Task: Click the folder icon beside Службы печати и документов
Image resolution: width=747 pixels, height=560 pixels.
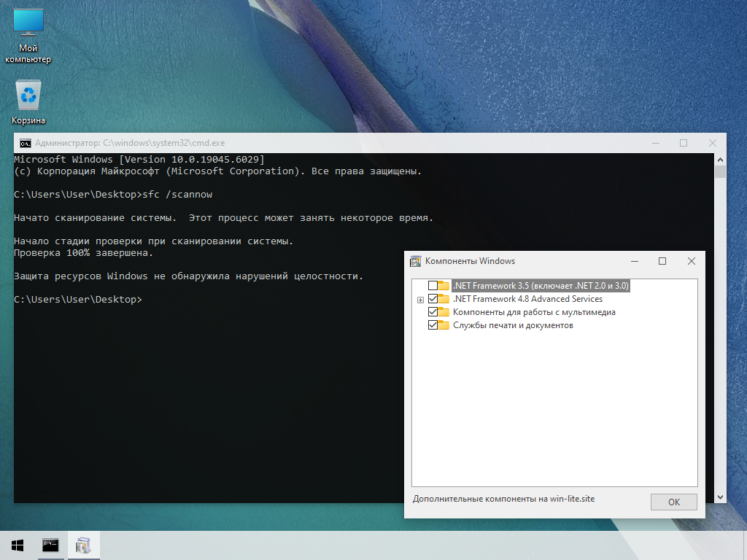Action: (x=444, y=325)
